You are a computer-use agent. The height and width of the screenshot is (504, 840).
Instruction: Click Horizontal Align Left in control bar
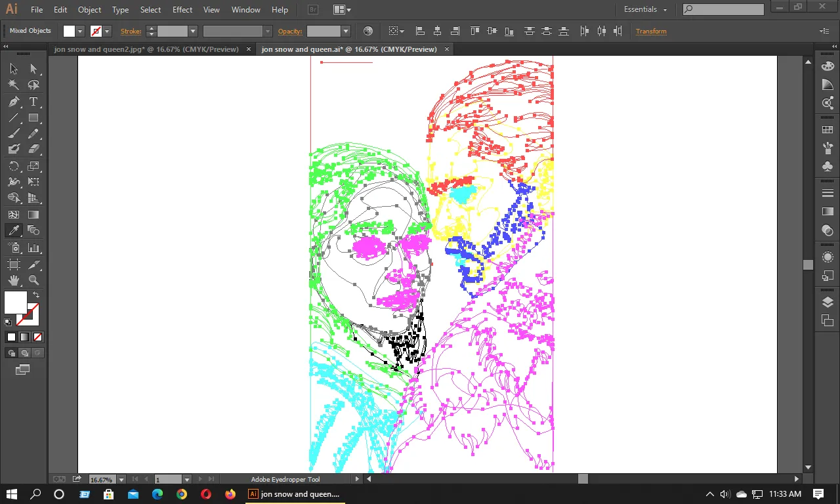(x=420, y=31)
